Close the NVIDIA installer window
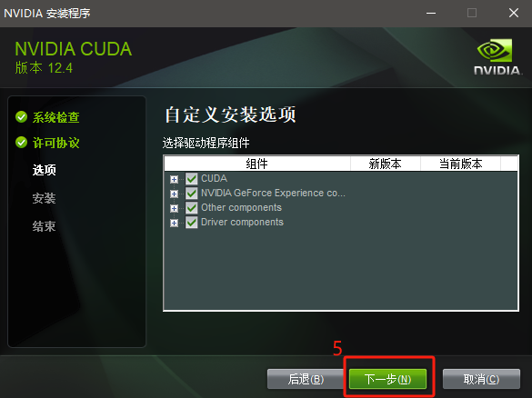Image resolution: width=532 pixels, height=398 pixels. tap(514, 13)
